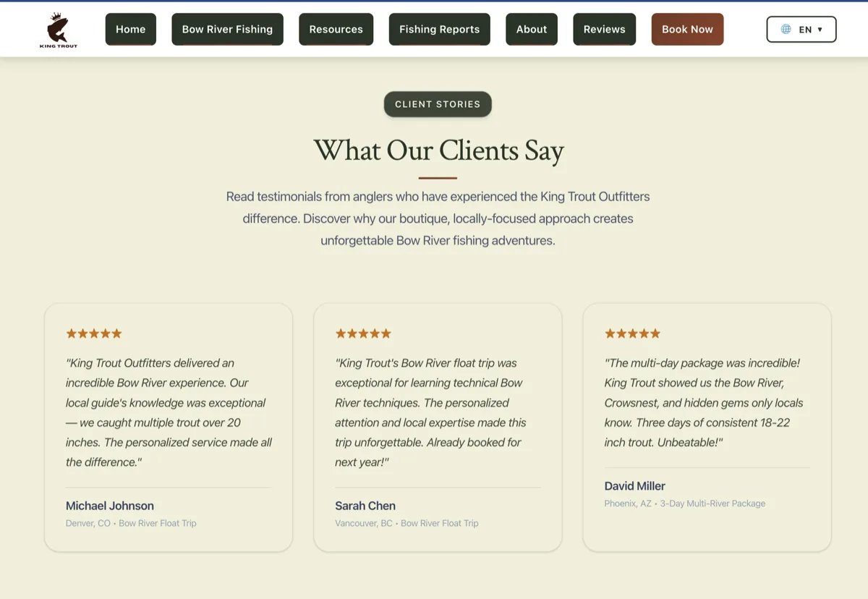Click the globe icon in language selector
The image size is (868, 599).
(x=786, y=29)
